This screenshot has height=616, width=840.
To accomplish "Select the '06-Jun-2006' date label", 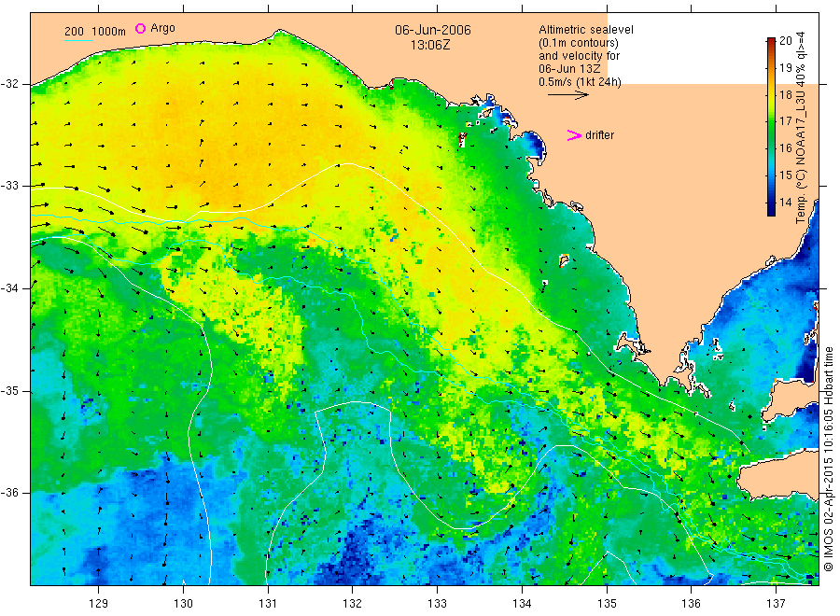I will tap(433, 30).
